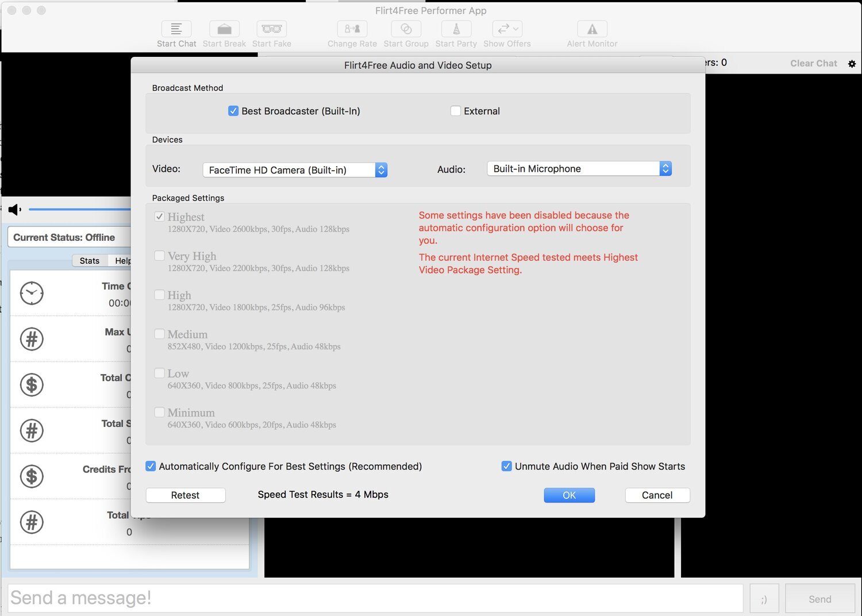Open the Video device dropdown
862x616 pixels.
pos(295,170)
